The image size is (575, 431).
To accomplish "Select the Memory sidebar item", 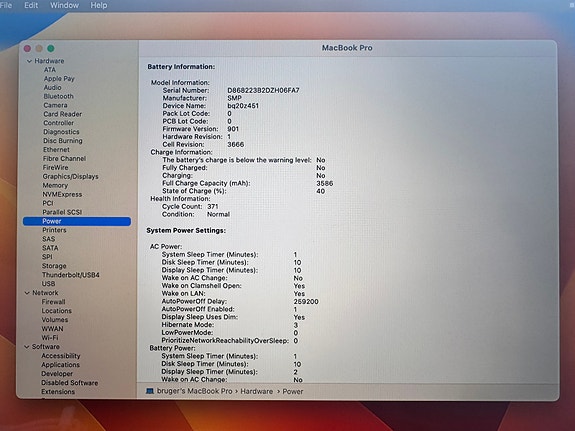I will tap(55, 185).
